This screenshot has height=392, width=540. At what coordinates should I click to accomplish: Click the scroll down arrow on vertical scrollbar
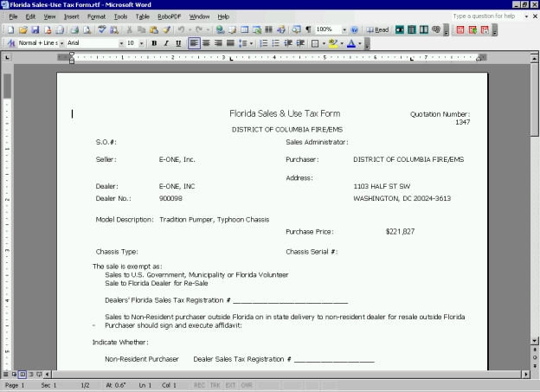pyautogui.click(x=535, y=340)
